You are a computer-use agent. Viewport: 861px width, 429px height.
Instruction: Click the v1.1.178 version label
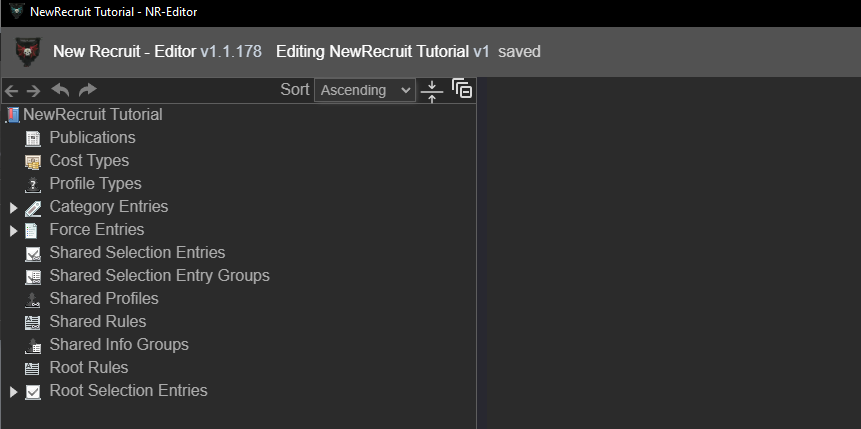click(231, 52)
